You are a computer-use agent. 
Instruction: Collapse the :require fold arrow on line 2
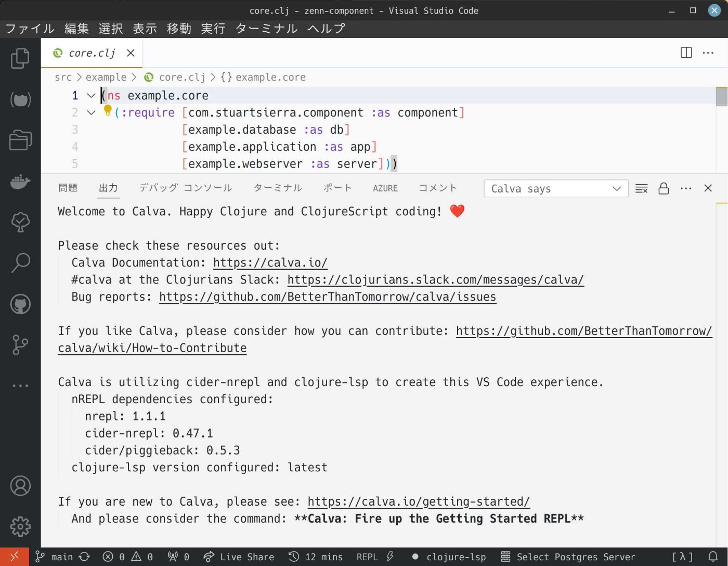[x=91, y=112]
